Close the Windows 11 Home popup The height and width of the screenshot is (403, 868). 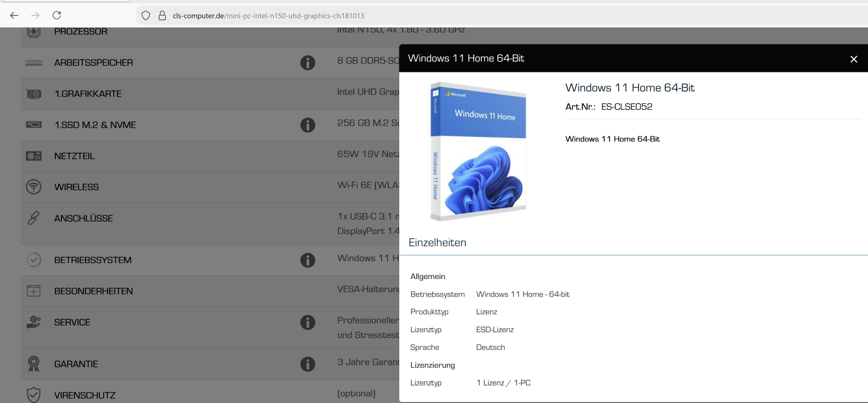854,59
